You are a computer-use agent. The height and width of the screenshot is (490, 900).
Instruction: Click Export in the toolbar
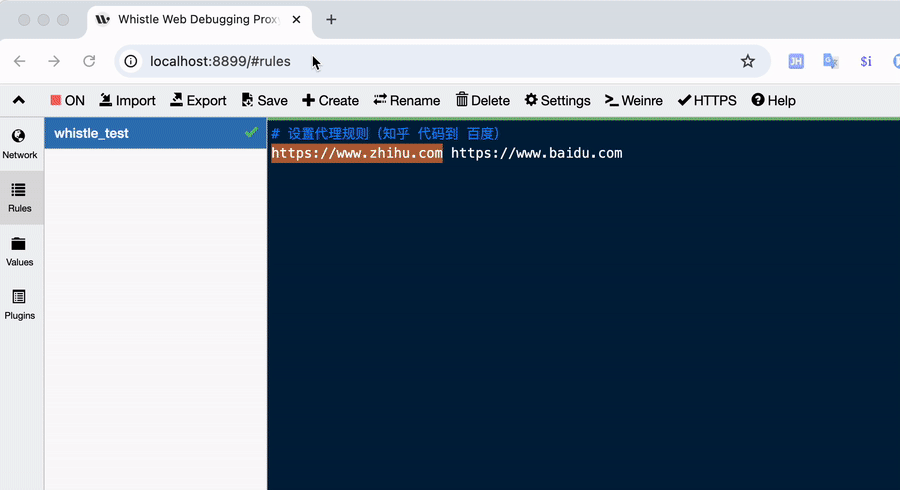(199, 100)
